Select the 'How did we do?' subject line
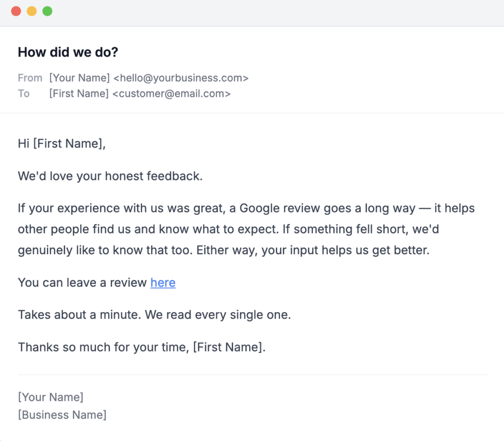 [68, 52]
